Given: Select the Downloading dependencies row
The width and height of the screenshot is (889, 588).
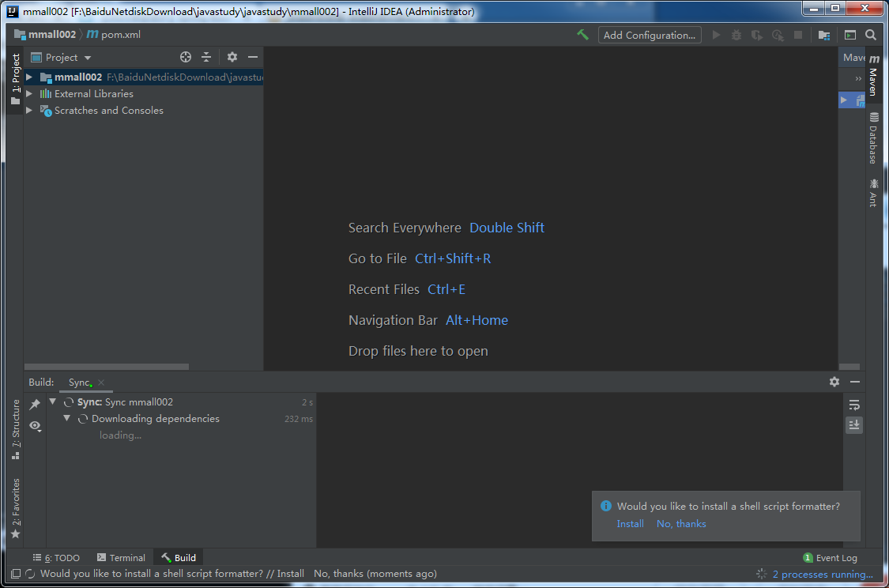Looking at the screenshot, I should pos(182,418).
